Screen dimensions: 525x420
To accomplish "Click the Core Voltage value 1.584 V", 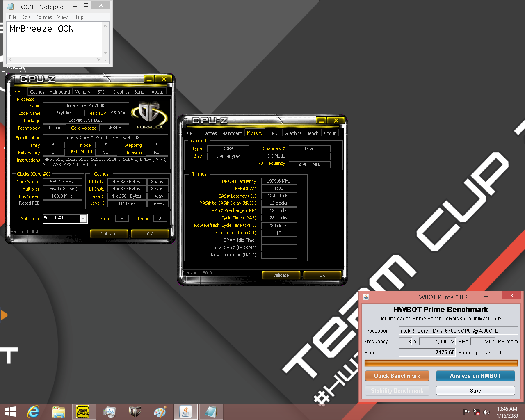I will pyautogui.click(x=114, y=128).
